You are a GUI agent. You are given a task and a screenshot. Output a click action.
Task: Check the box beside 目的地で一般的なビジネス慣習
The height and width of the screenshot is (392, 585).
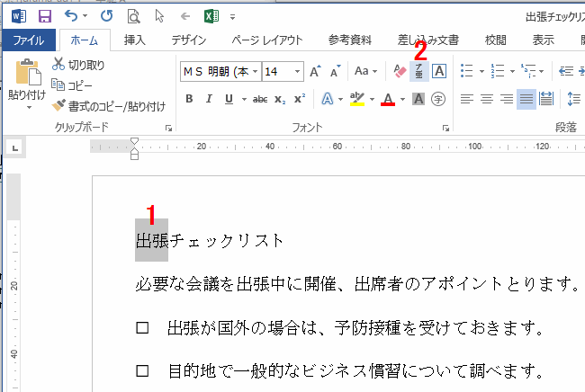pyautogui.click(x=142, y=370)
